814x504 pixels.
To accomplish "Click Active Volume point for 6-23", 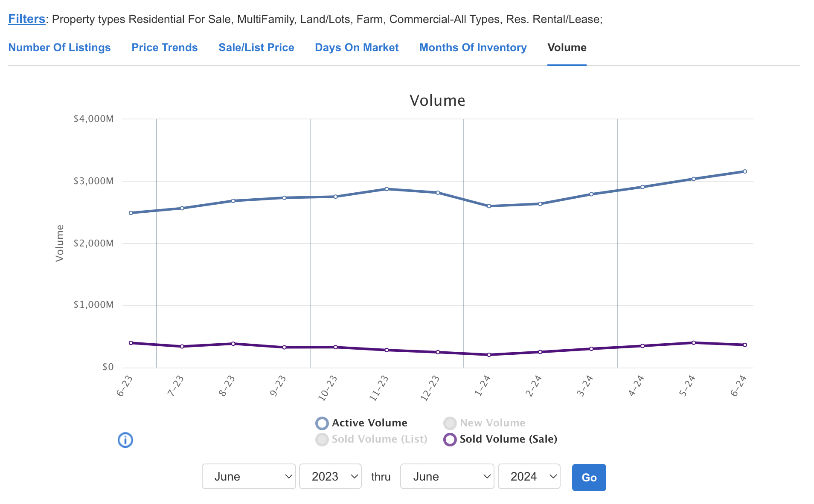I will pos(131,213).
